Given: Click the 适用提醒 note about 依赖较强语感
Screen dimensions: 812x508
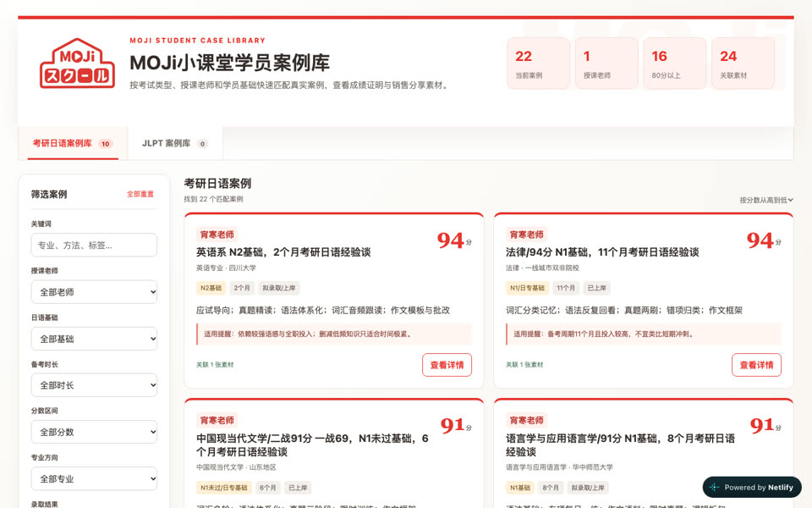Looking at the screenshot, I should (334, 334).
